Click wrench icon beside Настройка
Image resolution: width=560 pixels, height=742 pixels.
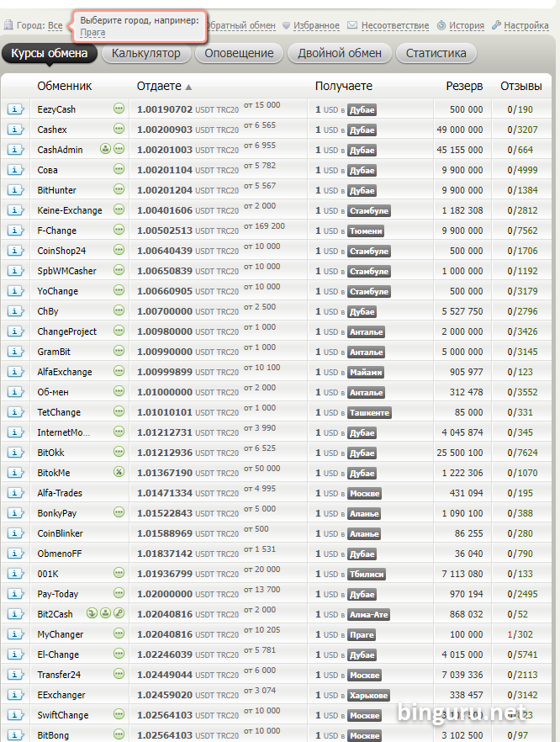[x=496, y=25]
